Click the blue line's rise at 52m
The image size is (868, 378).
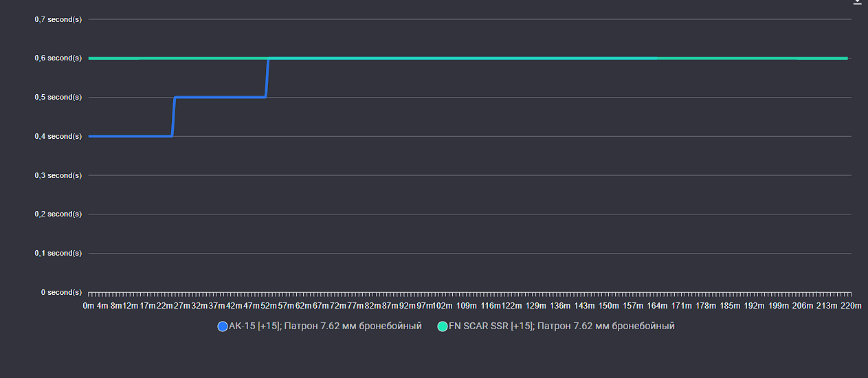click(267, 78)
